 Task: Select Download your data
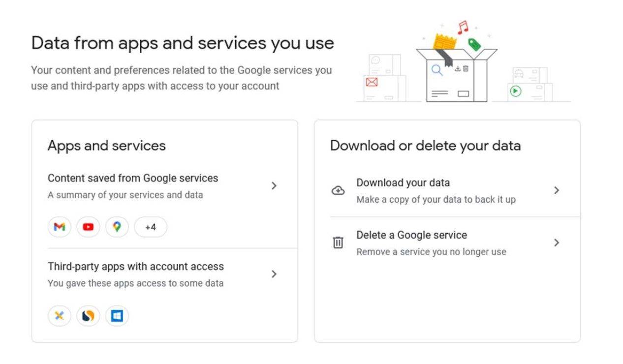pyautogui.click(x=403, y=182)
